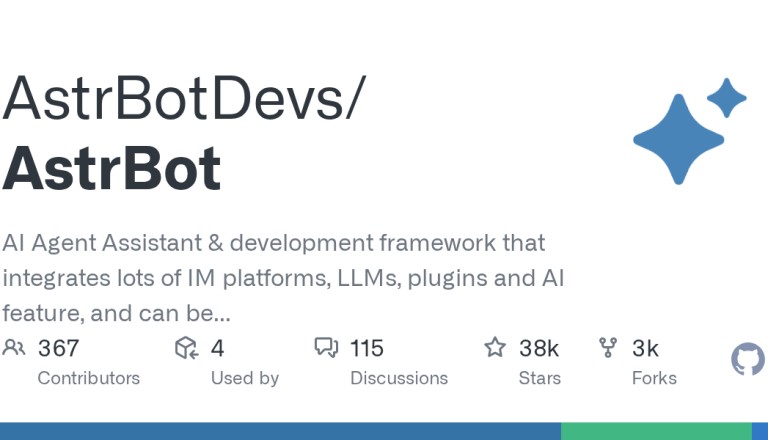Click the Discussions speech bubble icon
The height and width of the screenshot is (440, 768).
(326, 347)
